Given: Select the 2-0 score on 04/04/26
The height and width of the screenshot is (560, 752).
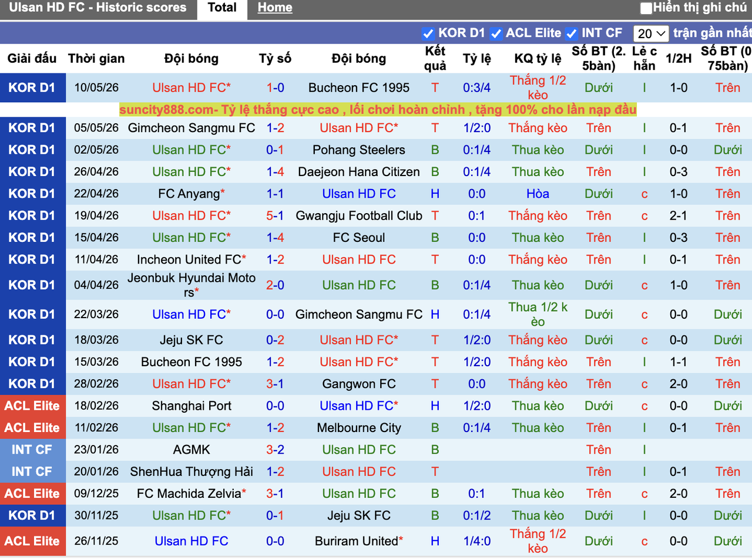Looking at the screenshot, I should point(275,285).
